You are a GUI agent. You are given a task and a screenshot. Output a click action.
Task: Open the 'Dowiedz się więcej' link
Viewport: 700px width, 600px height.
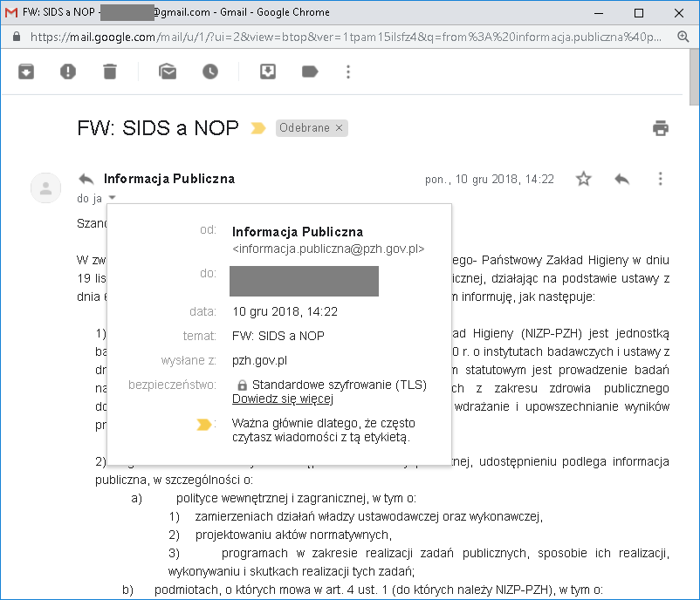pos(282,399)
